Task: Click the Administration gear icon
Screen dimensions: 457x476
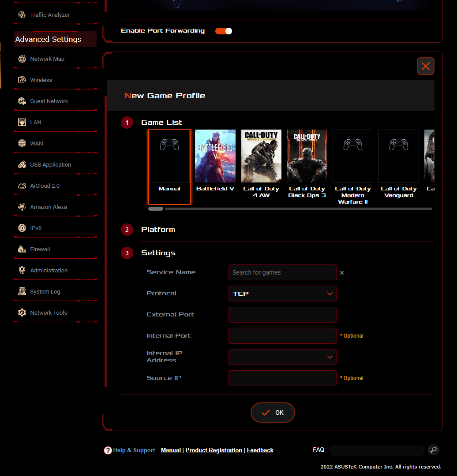Action: pyautogui.click(x=22, y=270)
